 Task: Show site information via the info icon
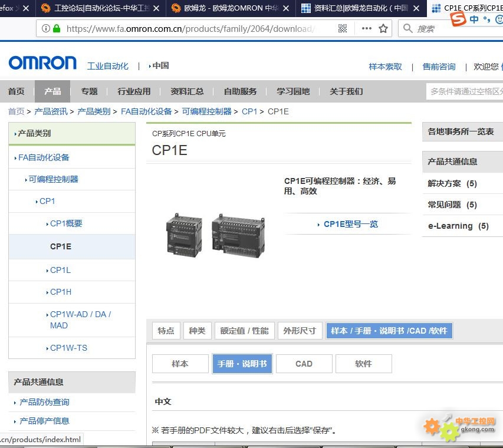[46, 28]
